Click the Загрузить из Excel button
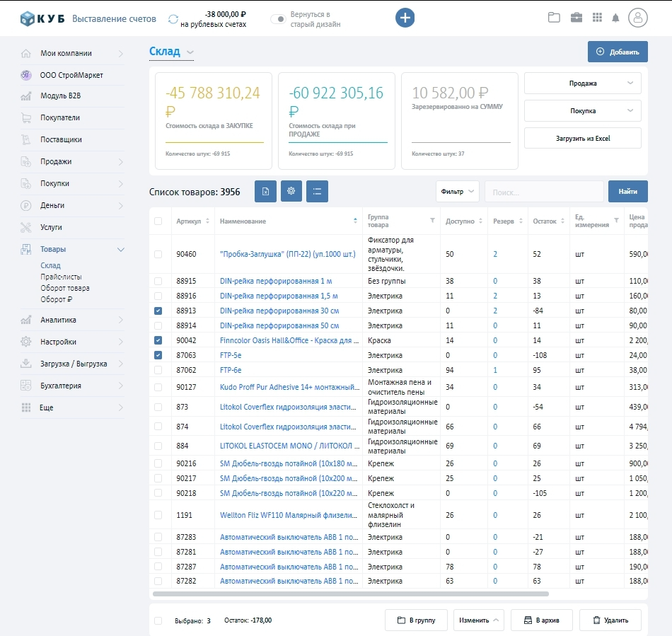 [x=582, y=138]
